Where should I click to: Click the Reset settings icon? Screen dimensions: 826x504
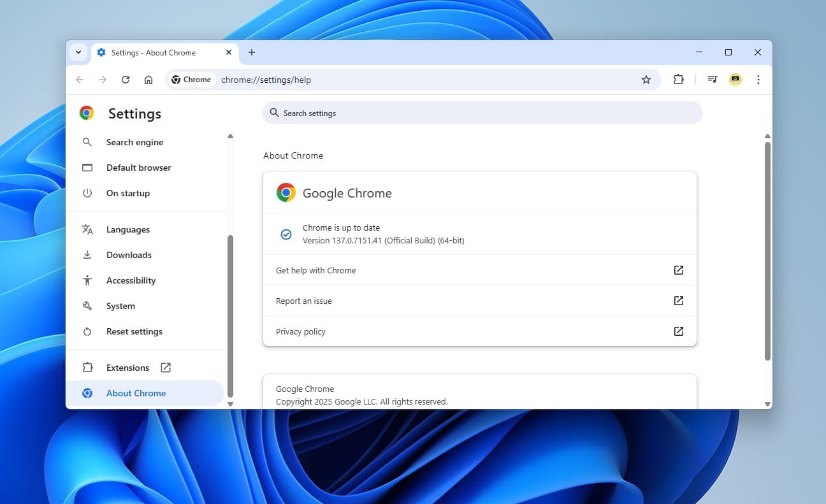pyautogui.click(x=87, y=331)
